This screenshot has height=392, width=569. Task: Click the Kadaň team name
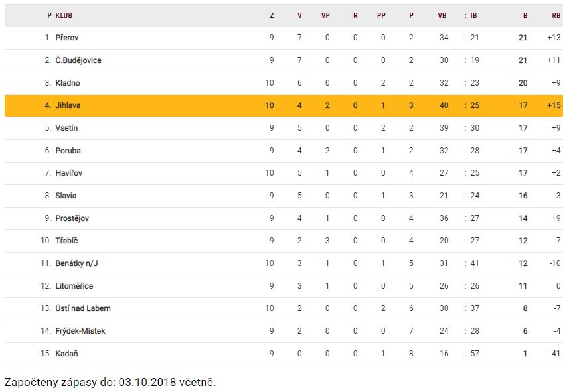67,354
